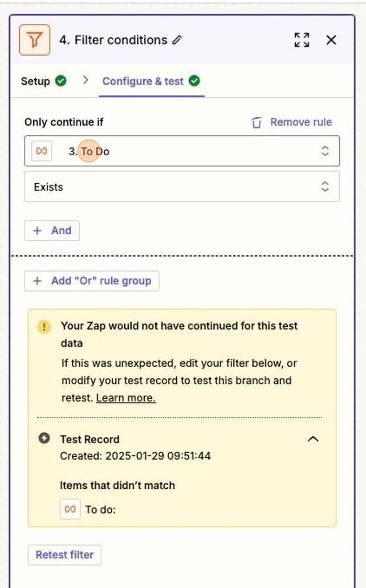
Task: Click the clock icon beside Test Record
Action: 44,440
